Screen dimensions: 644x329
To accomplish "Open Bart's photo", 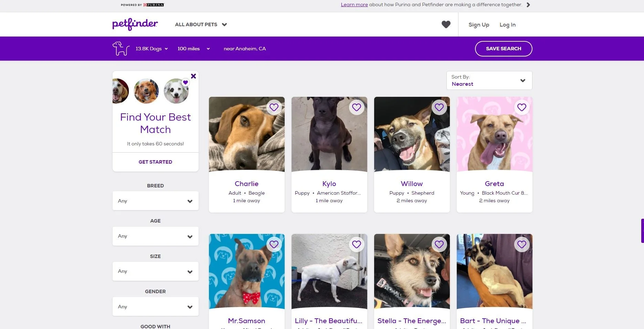I will pos(495,271).
